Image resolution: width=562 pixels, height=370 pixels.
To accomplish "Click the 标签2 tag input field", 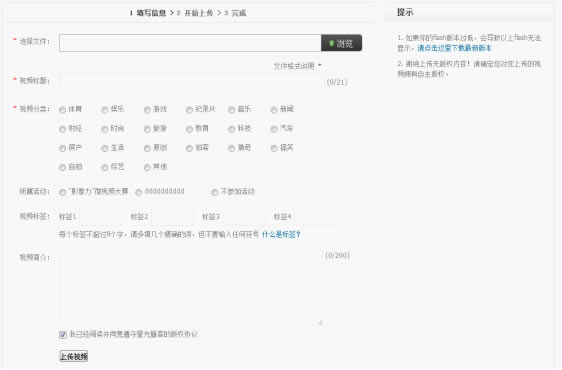I will [173, 217].
